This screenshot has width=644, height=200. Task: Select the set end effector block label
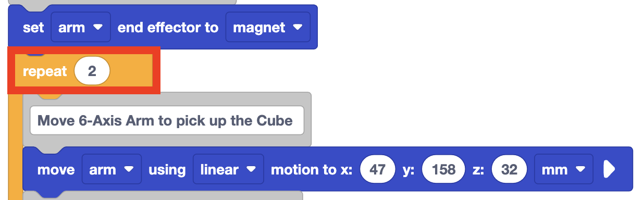pyautogui.click(x=34, y=28)
